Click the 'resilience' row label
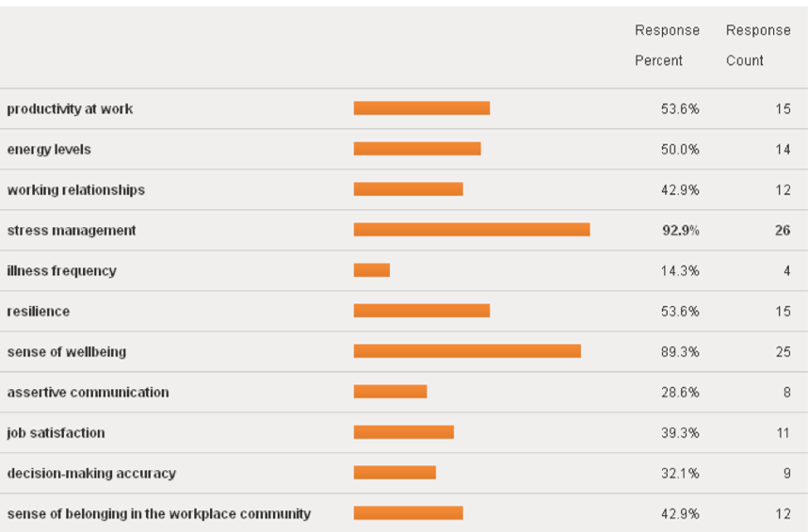Screen dimensions: 808x532 (39, 312)
